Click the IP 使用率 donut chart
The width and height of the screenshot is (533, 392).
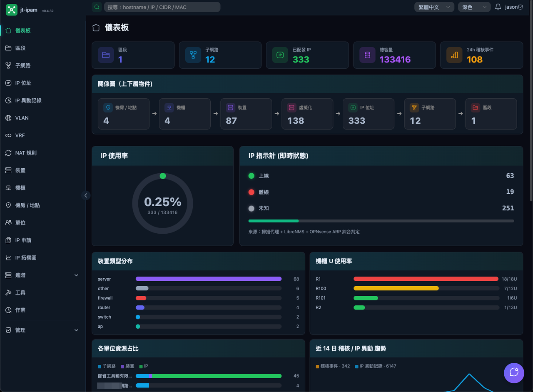click(x=162, y=204)
